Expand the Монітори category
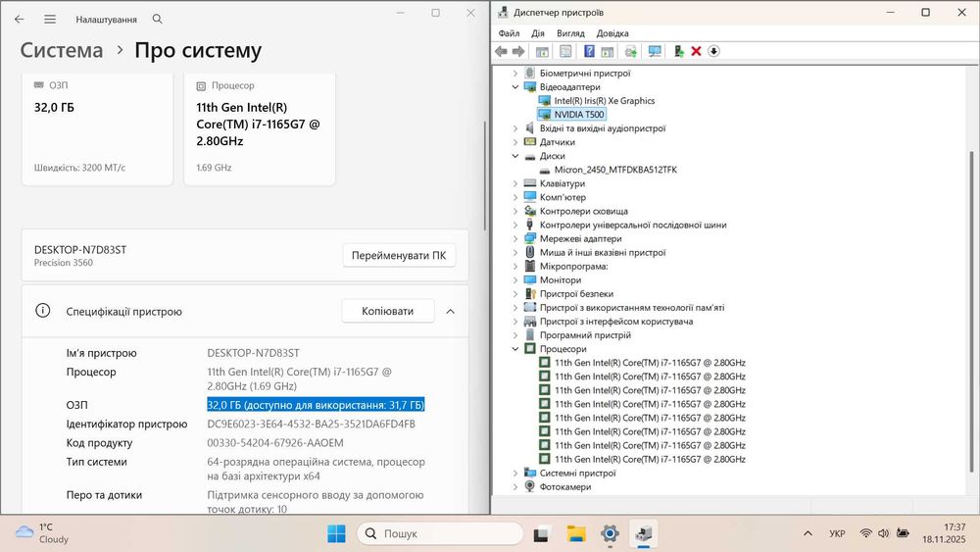 pos(515,280)
